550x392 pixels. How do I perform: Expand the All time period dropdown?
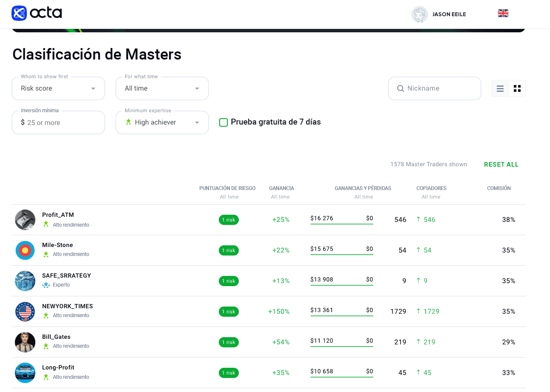tap(162, 88)
